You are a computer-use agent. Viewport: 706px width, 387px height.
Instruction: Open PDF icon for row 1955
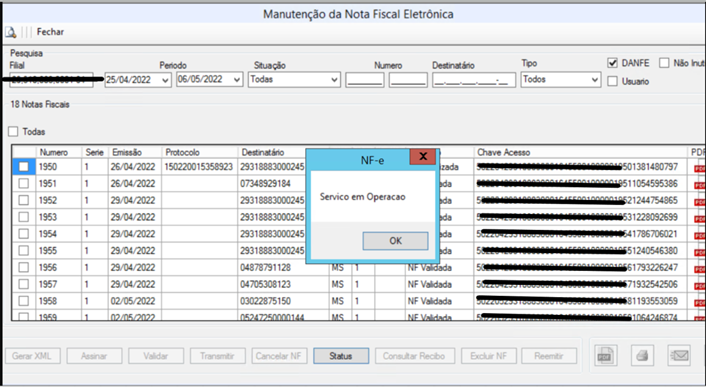pyautogui.click(x=700, y=252)
